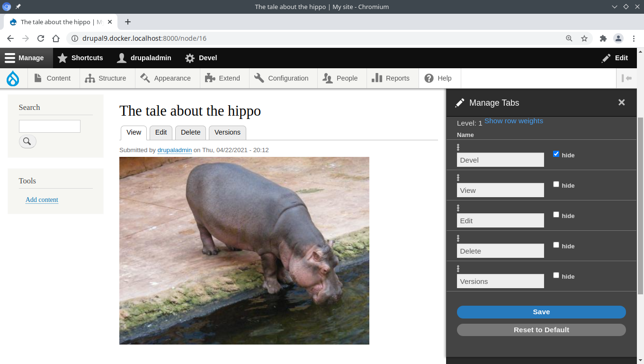Enable hide for the View tab
The image size is (644, 364).
[556, 184]
